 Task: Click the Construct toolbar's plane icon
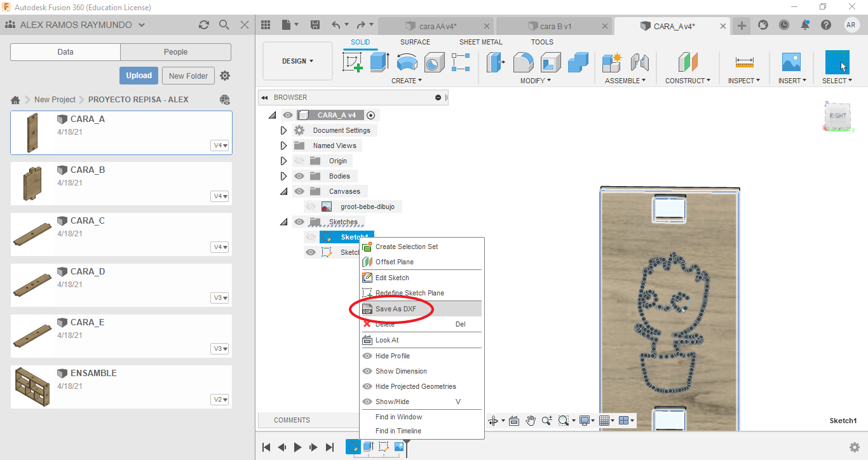[688, 62]
